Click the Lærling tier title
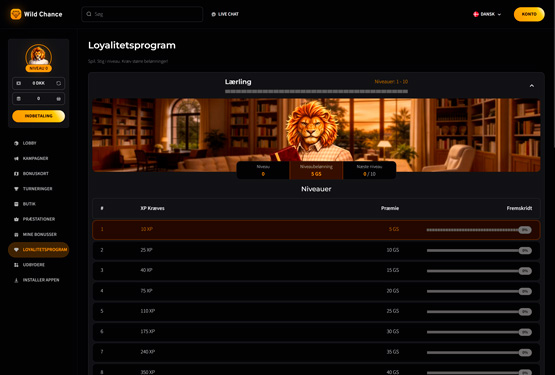 click(238, 82)
